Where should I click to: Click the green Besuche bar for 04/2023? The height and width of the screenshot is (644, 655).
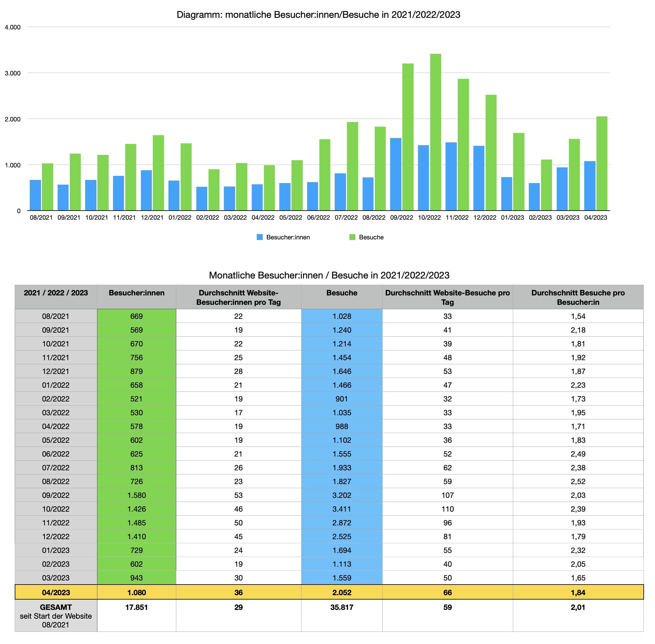(x=602, y=164)
